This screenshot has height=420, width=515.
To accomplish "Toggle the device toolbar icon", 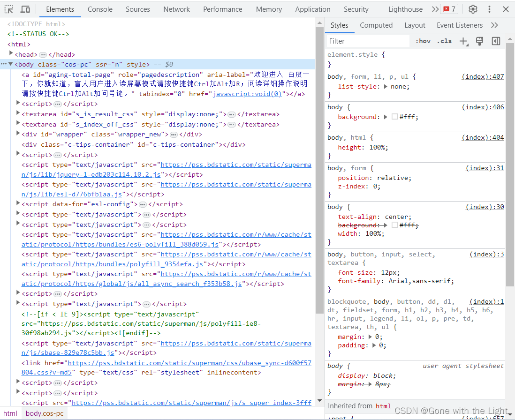I will pyautogui.click(x=25, y=9).
